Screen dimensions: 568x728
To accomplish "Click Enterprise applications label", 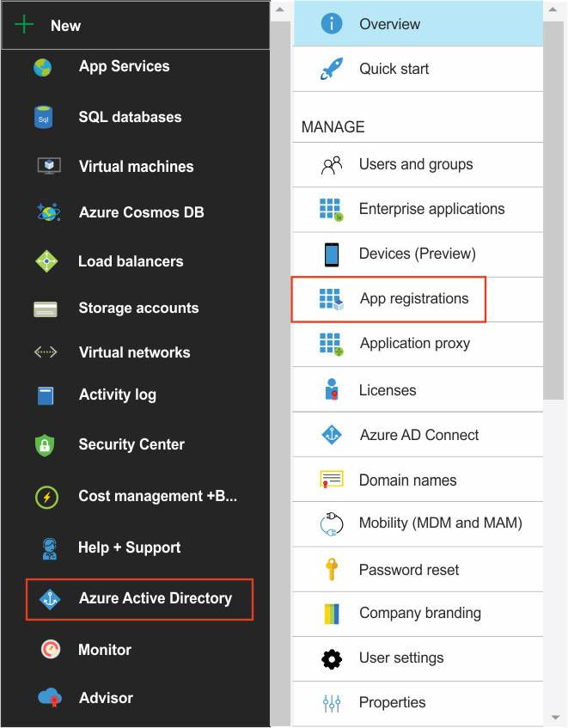I will coord(431,209).
